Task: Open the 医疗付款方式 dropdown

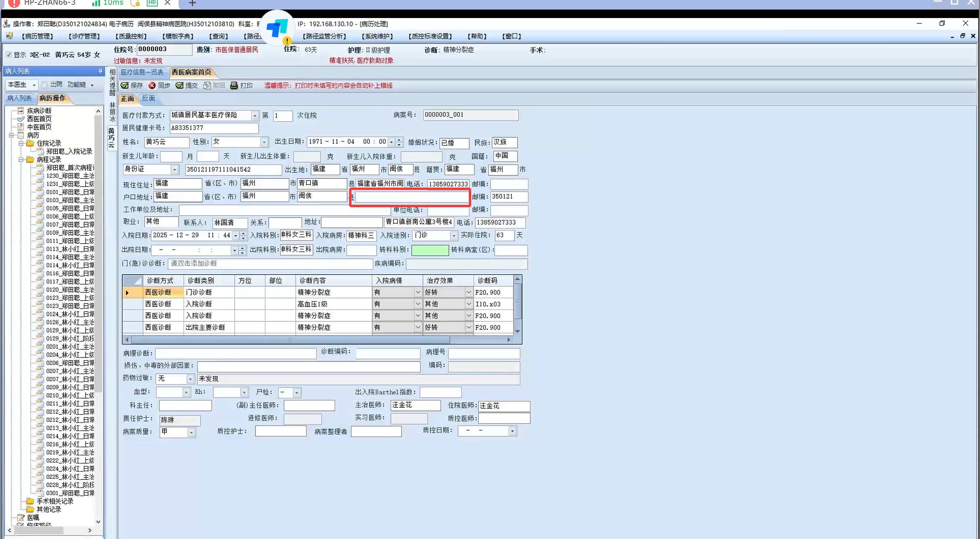Action: point(255,115)
